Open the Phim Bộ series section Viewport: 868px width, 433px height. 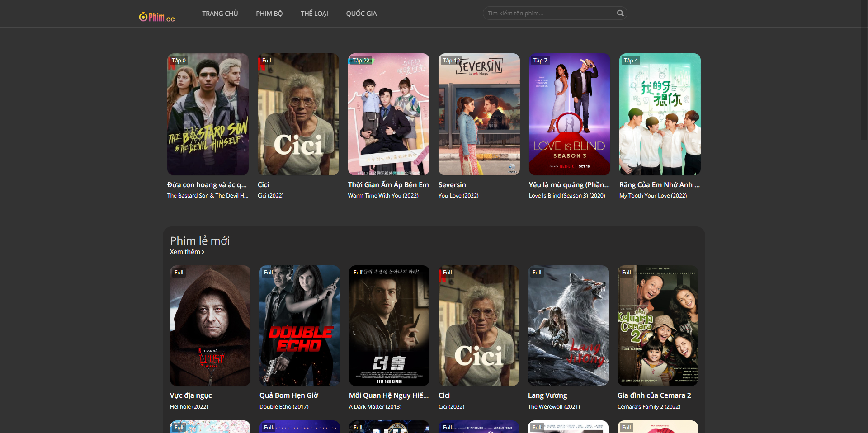269,14
